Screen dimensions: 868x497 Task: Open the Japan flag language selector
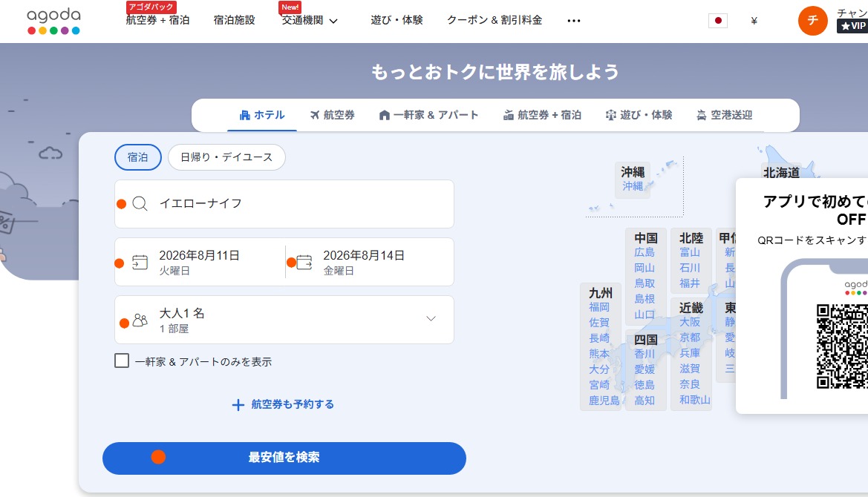coord(717,21)
